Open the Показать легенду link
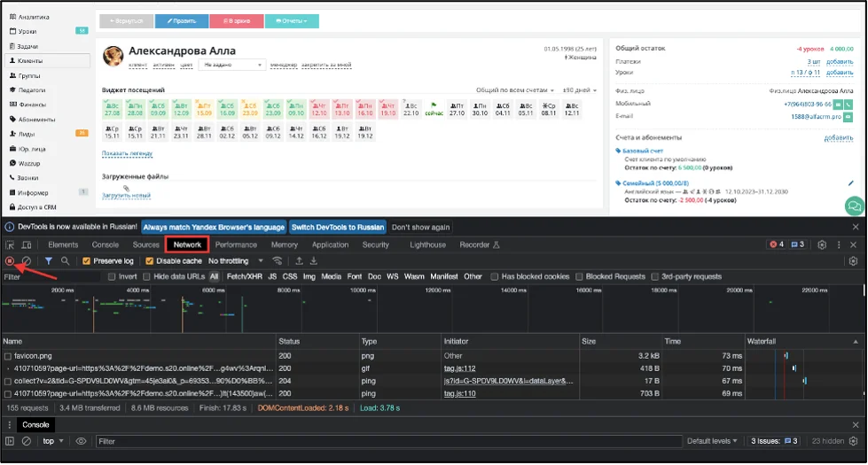Viewport: 868px width, 465px height. 127,154
